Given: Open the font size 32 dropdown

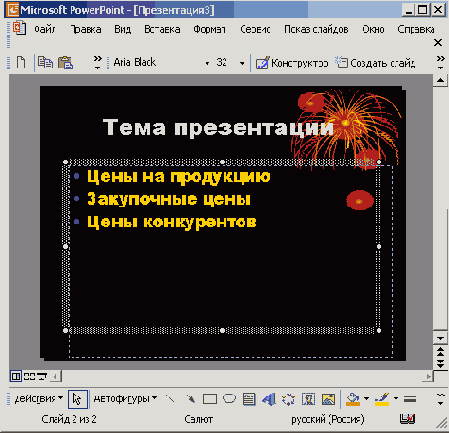Looking at the screenshot, I should click(242, 63).
